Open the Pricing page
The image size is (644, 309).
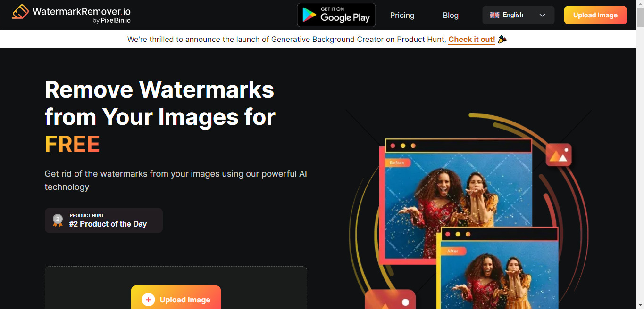click(x=402, y=15)
